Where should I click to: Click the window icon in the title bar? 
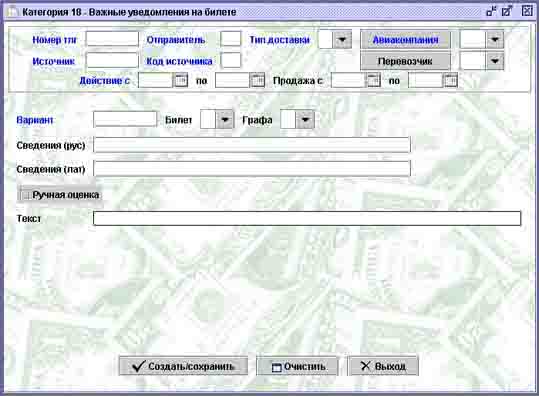(12, 12)
